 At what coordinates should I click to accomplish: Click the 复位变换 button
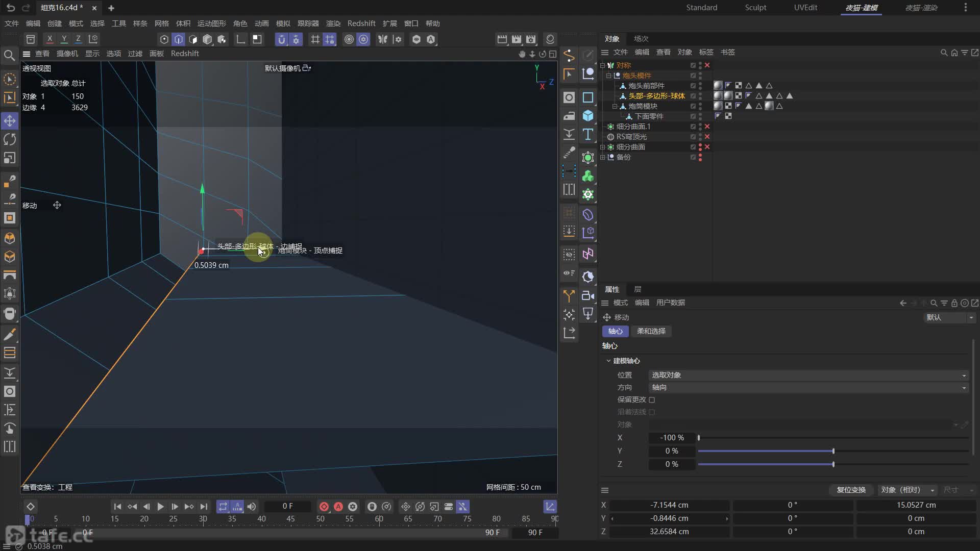point(851,490)
